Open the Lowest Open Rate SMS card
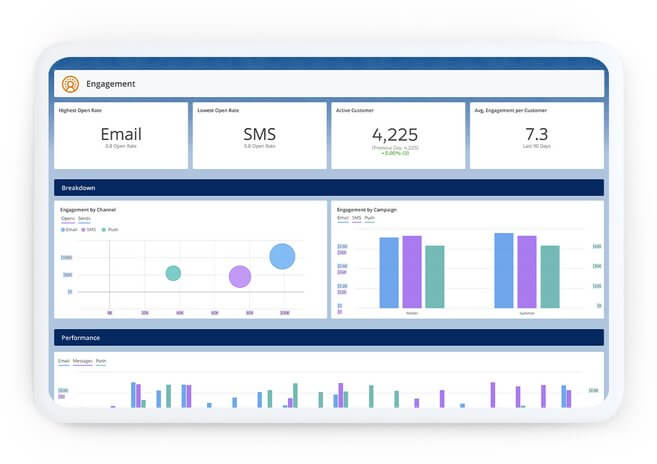The width and height of the screenshot is (657, 464). click(259, 134)
